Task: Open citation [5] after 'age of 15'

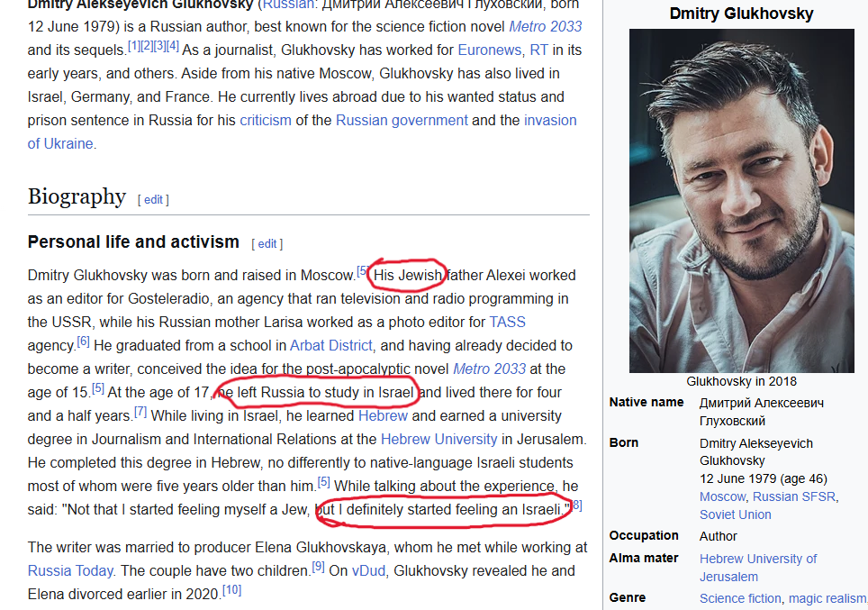Action: pyautogui.click(x=97, y=387)
